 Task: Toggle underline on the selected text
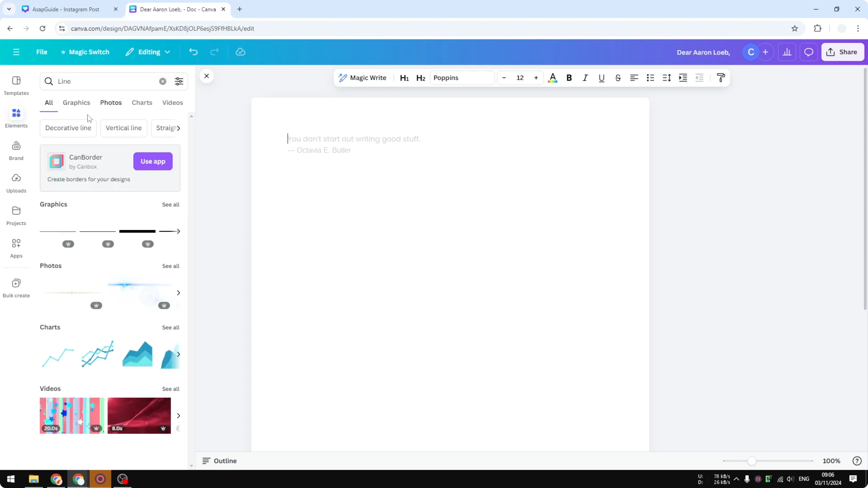click(601, 78)
